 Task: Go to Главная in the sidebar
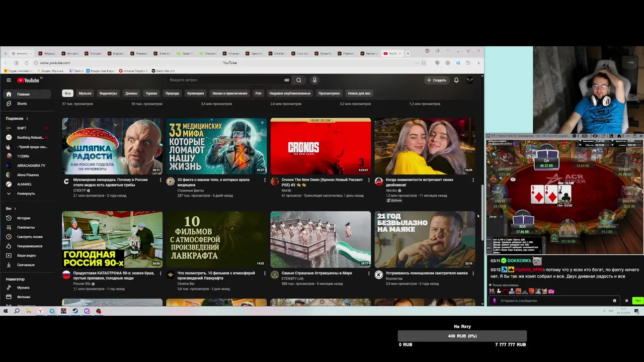[26, 94]
